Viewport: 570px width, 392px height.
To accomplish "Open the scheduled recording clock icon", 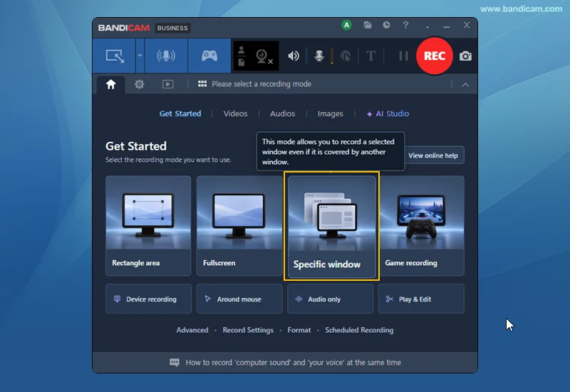I will pyautogui.click(x=386, y=25).
